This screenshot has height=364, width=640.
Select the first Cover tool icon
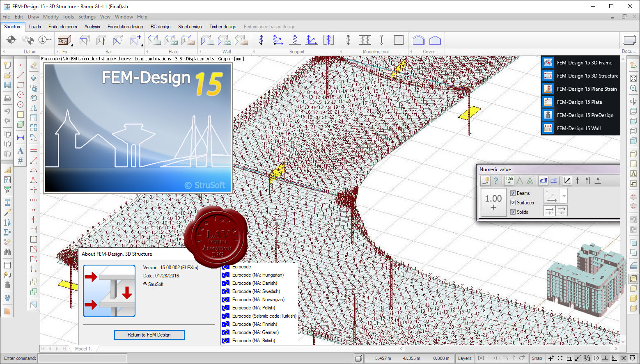(418, 40)
